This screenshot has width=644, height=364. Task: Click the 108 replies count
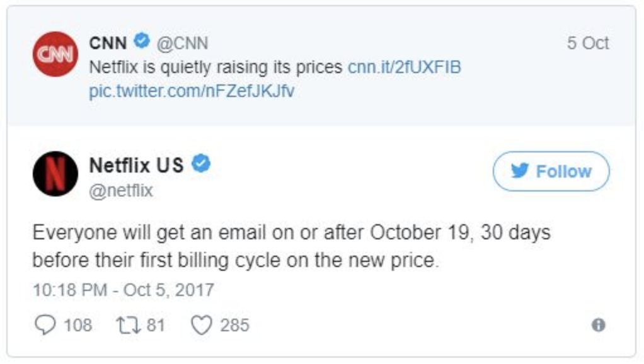(x=78, y=325)
